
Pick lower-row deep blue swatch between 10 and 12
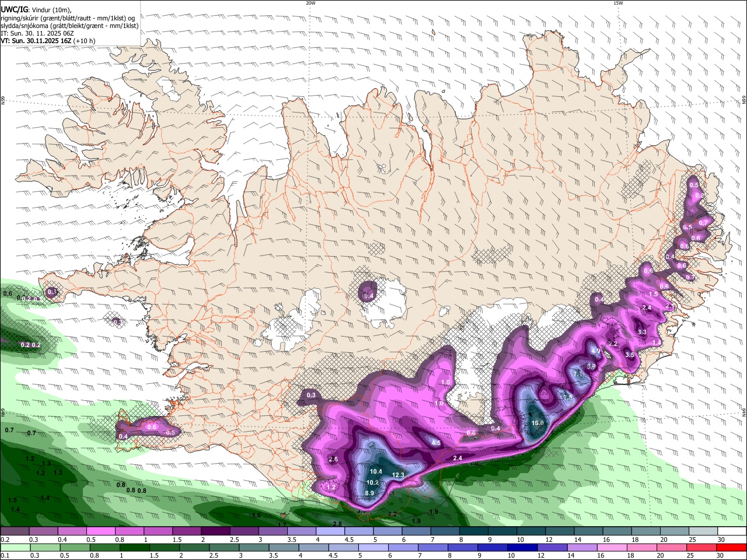pos(522,547)
